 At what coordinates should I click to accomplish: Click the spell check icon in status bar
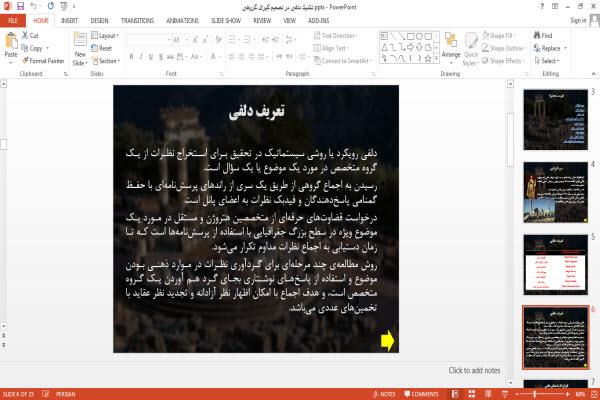click(46, 394)
